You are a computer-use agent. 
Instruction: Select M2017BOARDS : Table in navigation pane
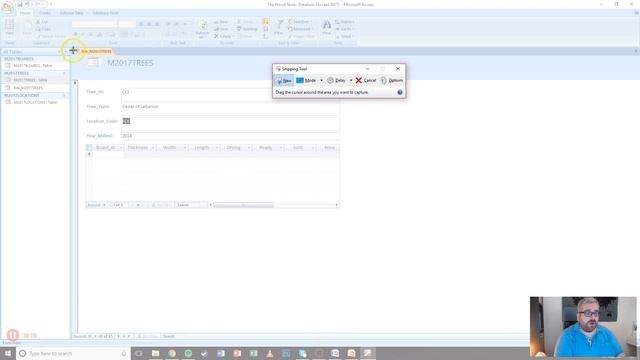coord(33,65)
